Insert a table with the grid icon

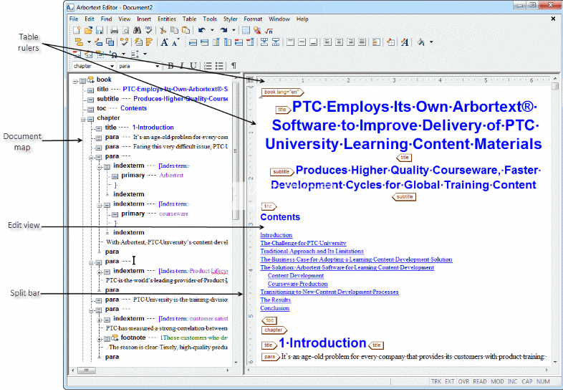point(246,30)
